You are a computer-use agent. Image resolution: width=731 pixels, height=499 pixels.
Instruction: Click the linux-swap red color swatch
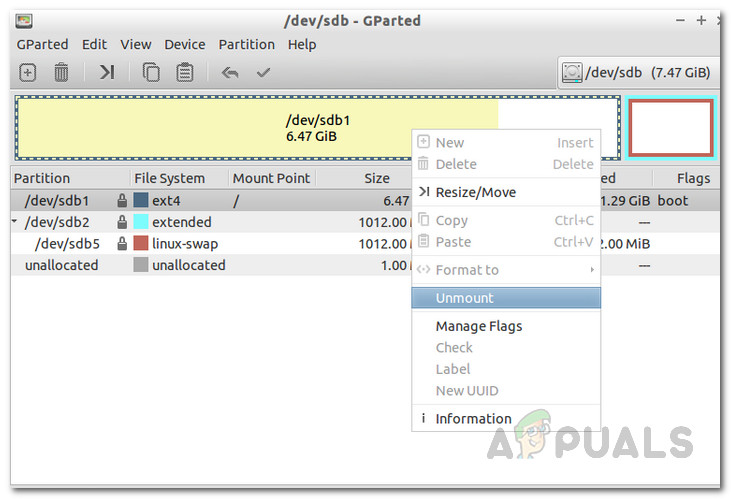click(x=141, y=243)
